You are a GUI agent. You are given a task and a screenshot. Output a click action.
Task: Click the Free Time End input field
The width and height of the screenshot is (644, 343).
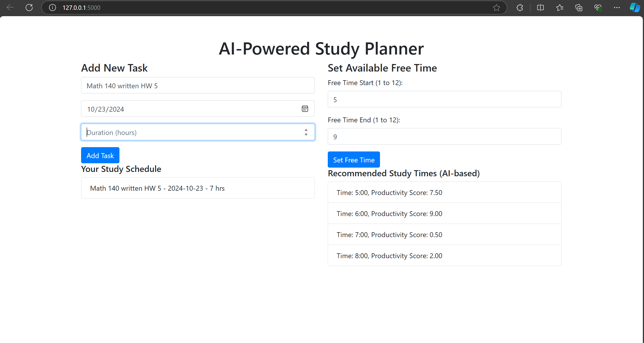(444, 136)
